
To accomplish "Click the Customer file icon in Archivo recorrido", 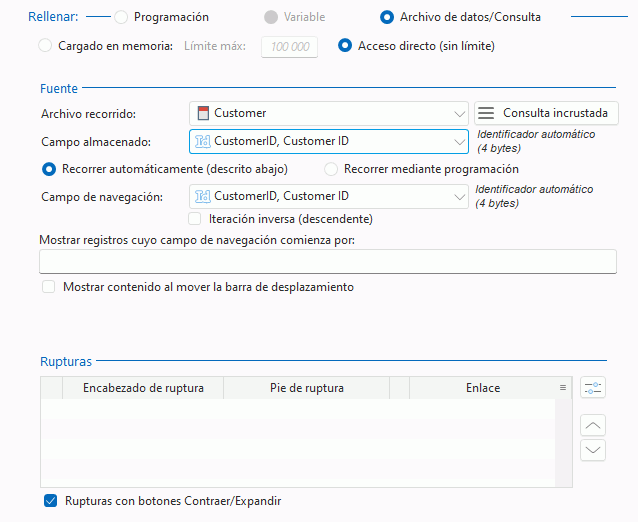I will (203, 113).
